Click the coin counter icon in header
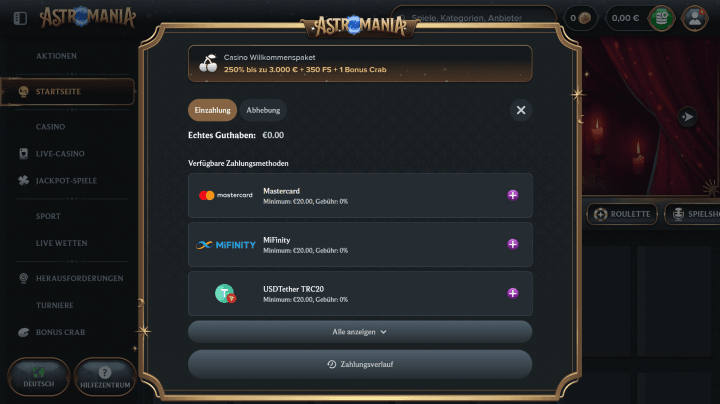 click(585, 18)
